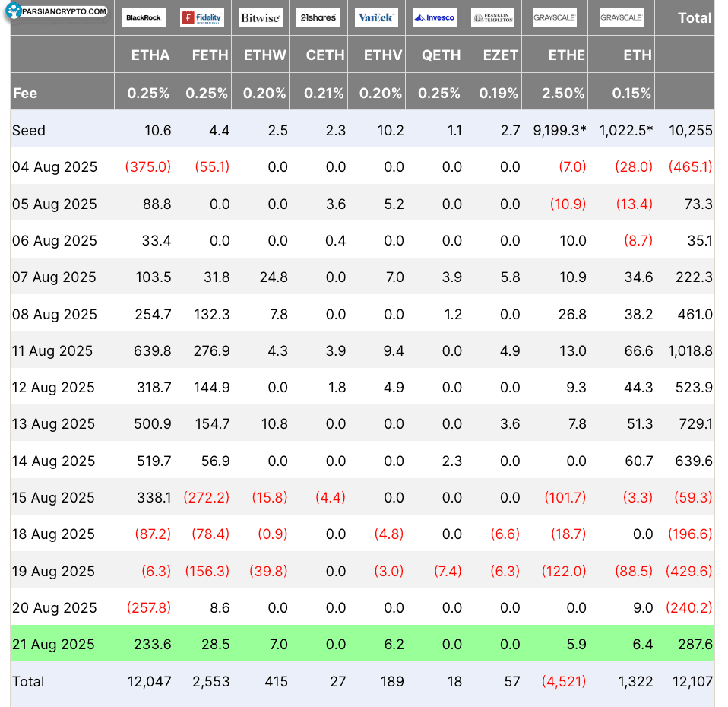Click the (465.1) total on 04 Aug
Screen dimensions: 728x707
pyautogui.click(x=691, y=166)
